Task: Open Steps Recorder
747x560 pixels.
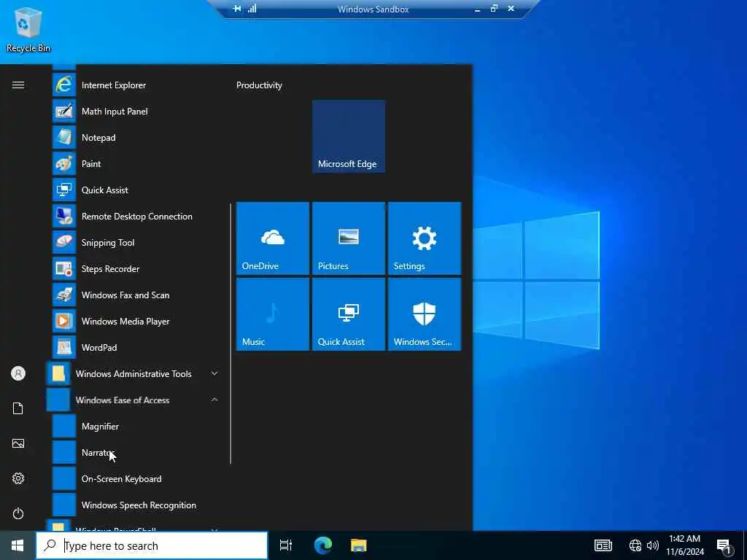Action: tap(136, 268)
